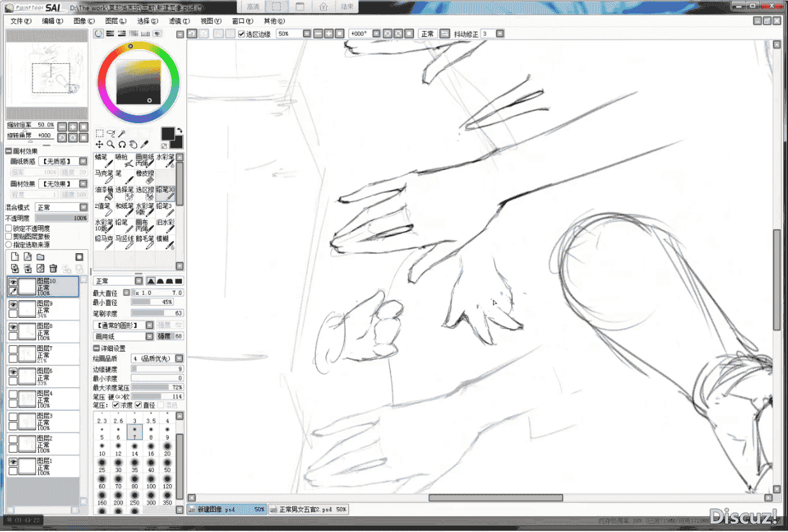Select the eyedropper tool
Viewport: 788px width, 532px height.
144,145
